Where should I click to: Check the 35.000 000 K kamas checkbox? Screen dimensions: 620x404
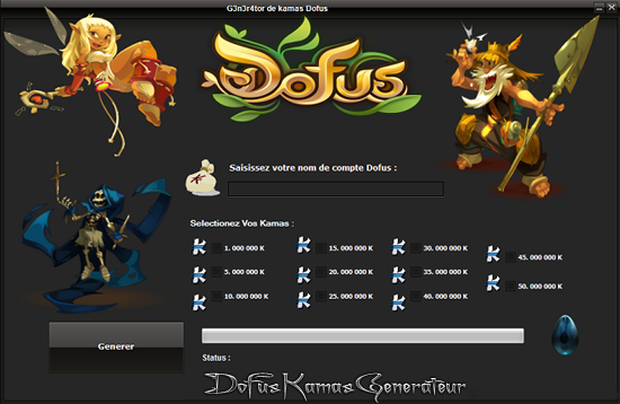pos(416,272)
